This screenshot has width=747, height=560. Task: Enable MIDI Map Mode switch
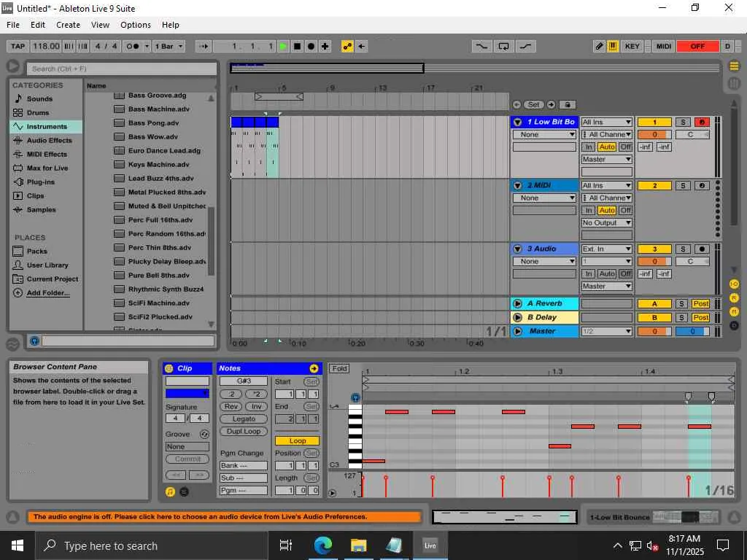664,46
